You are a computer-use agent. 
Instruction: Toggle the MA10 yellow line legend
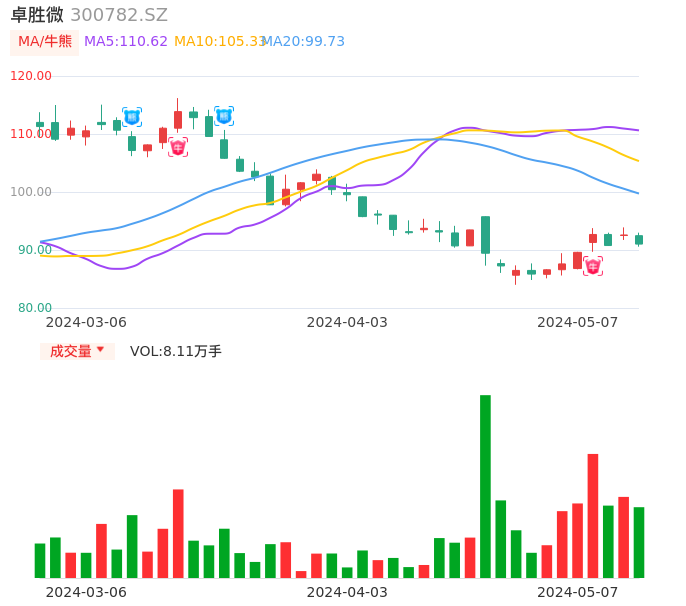click(x=219, y=42)
